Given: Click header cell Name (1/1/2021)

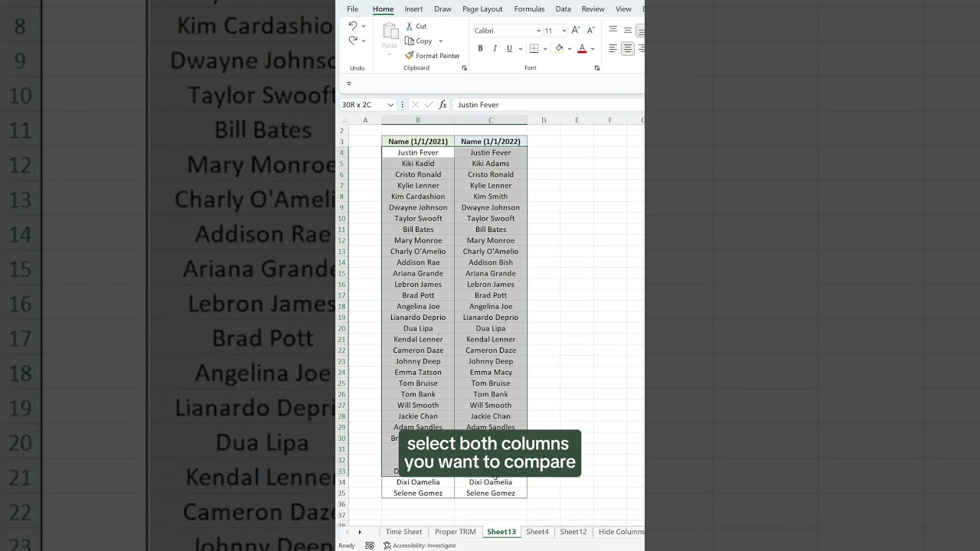Looking at the screenshot, I should pos(418,142).
